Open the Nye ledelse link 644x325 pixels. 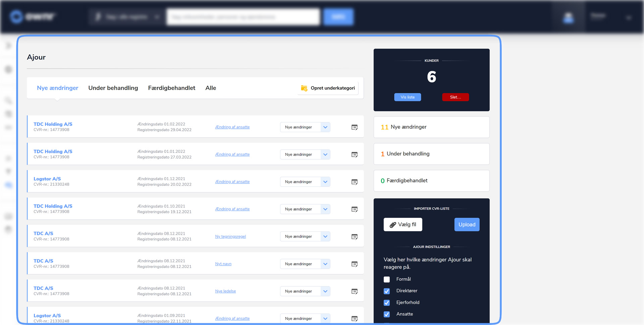[225, 291]
